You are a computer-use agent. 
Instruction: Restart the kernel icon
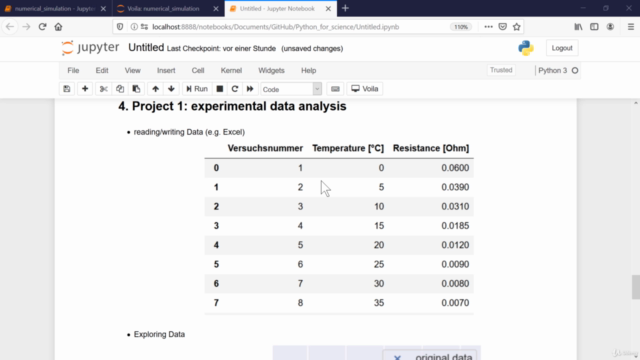pos(235,89)
